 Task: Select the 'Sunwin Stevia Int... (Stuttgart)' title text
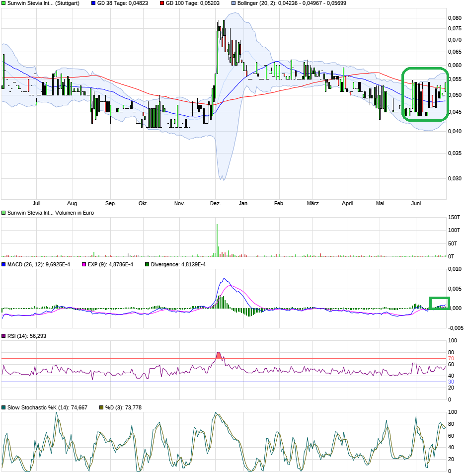pyautogui.click(x=43, y=3)
